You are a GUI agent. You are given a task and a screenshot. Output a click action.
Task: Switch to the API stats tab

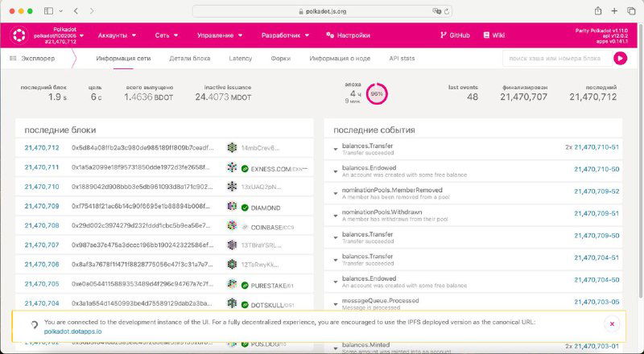402,58
